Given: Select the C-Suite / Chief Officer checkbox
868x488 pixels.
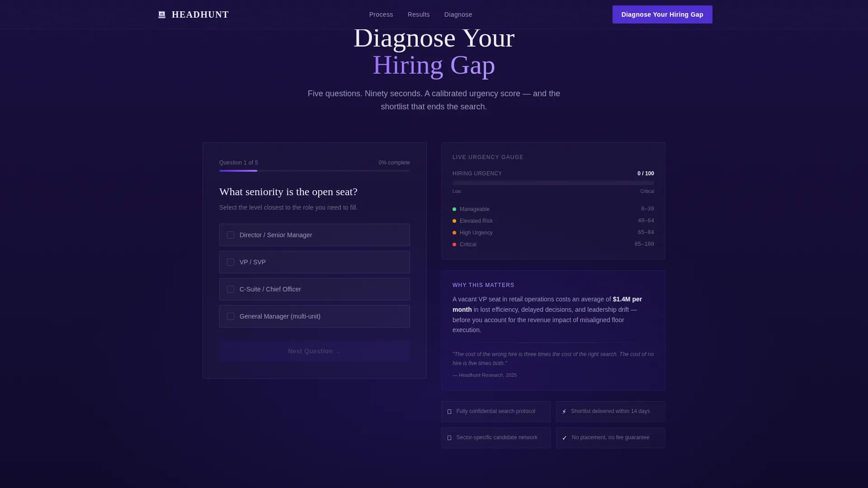Looking at the screenshot, I should coord(231,289).
